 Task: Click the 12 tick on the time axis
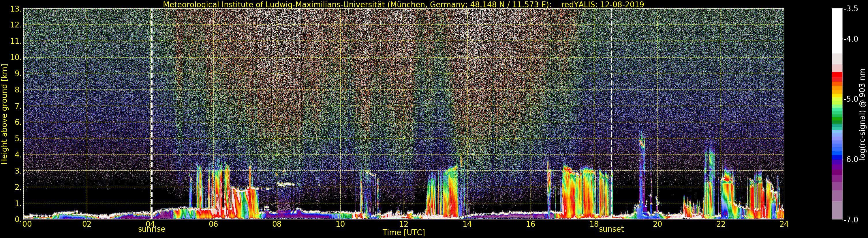click(x=403, y=224)
